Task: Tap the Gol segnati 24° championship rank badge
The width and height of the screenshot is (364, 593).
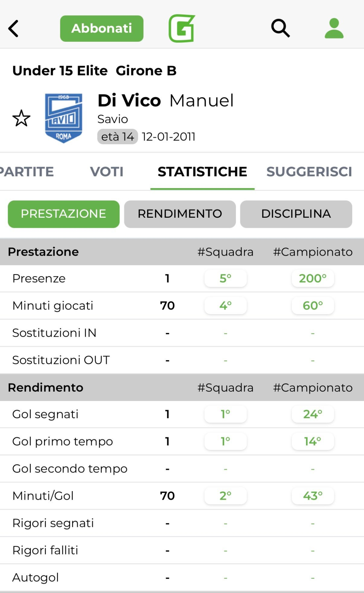Action: coord(312,414)
